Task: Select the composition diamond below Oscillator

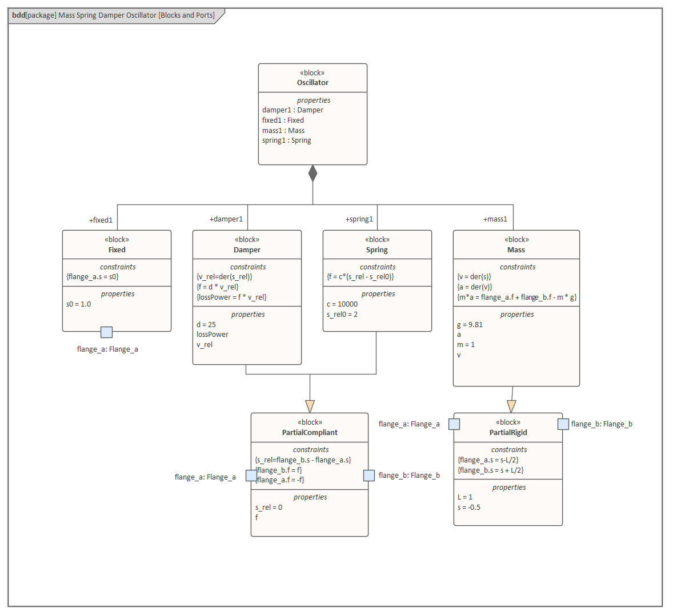Action: coord(313,174)
